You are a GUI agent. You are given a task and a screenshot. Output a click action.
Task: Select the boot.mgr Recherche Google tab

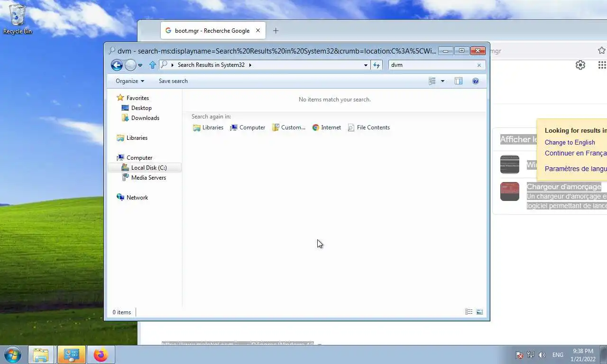[213, 31]
